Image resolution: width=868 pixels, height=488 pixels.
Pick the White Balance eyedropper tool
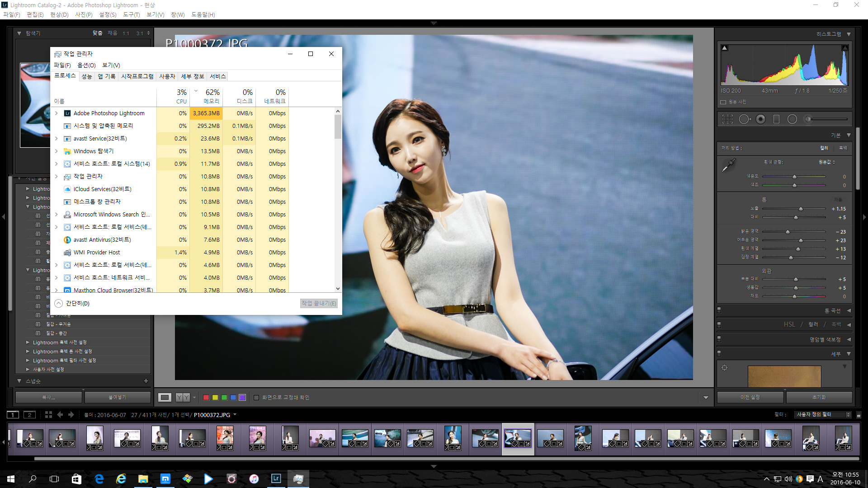coord(729,165)
